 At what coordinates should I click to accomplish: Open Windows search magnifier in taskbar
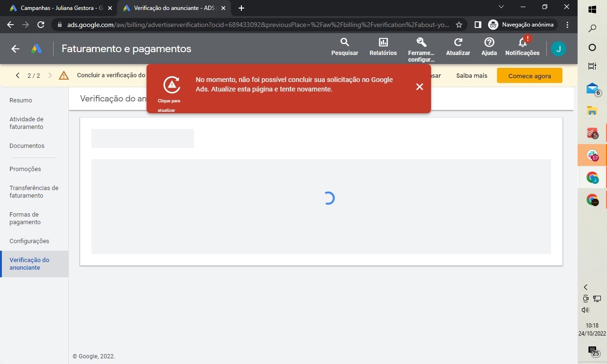tap(592, 28)
